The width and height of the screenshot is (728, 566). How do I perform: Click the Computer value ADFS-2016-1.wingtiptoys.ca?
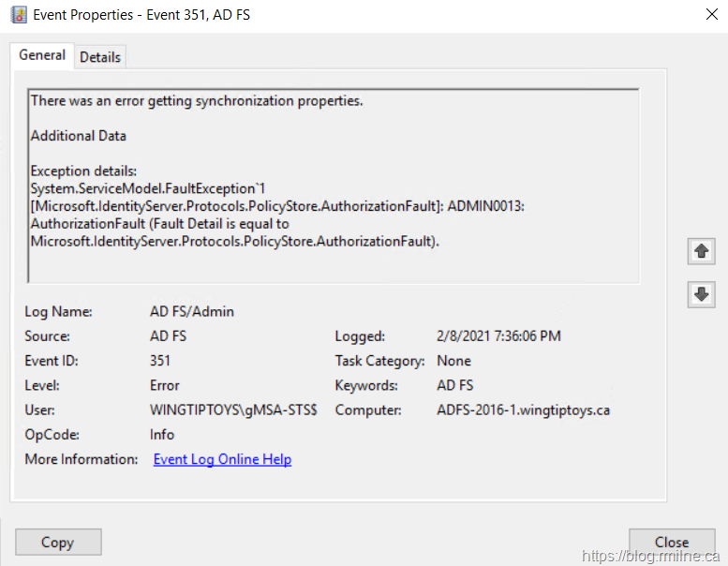pyautogui.click(x=523, y=410)
